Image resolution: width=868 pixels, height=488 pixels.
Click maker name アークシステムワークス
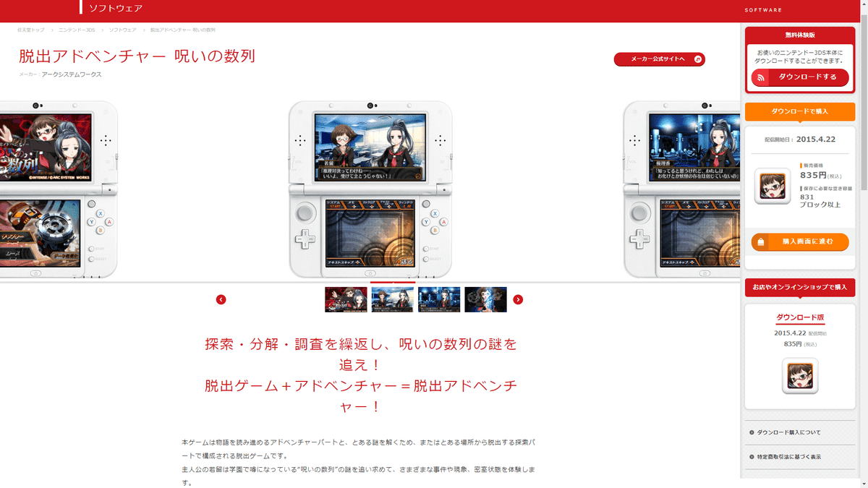point(72,74)
